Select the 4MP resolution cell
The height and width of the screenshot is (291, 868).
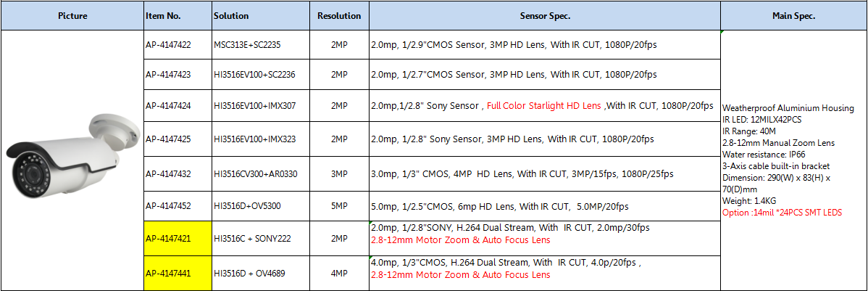(339, 274)
